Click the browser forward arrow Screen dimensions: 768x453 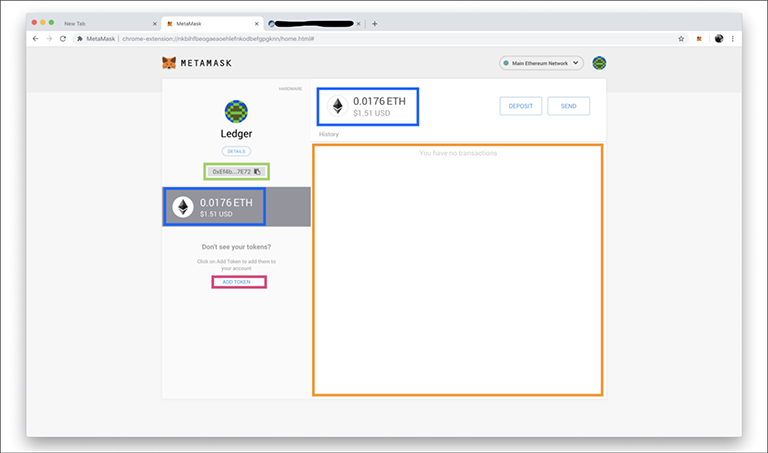point(49,39)
